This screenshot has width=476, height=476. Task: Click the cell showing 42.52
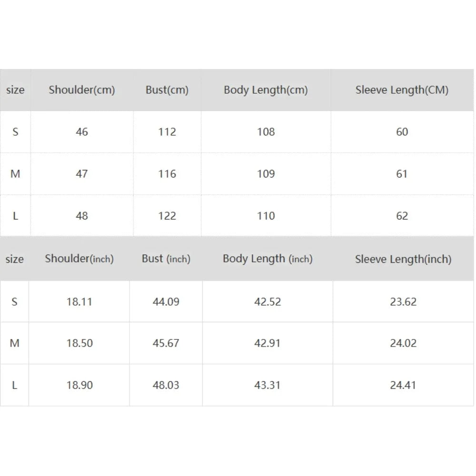point(268,301)
